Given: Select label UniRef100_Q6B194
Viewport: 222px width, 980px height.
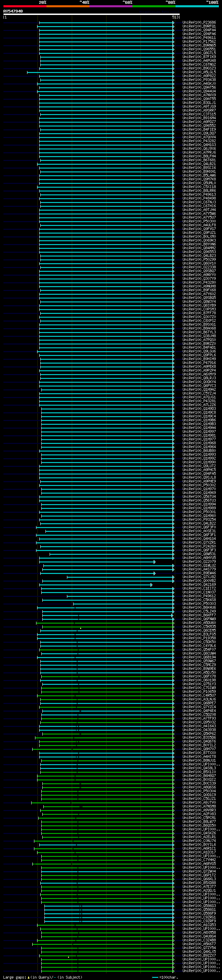Looking at the screenshot, I should [x=199, y=657].
